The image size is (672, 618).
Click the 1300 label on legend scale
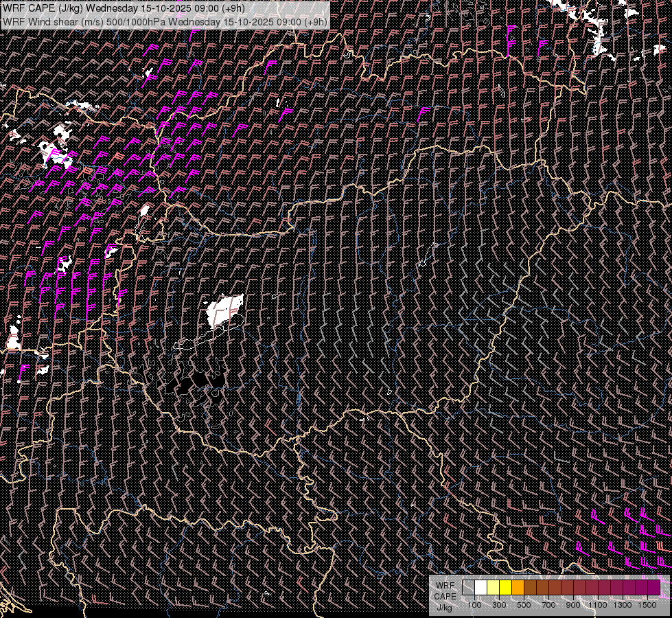pyautogui.click(x=623, y=605)
